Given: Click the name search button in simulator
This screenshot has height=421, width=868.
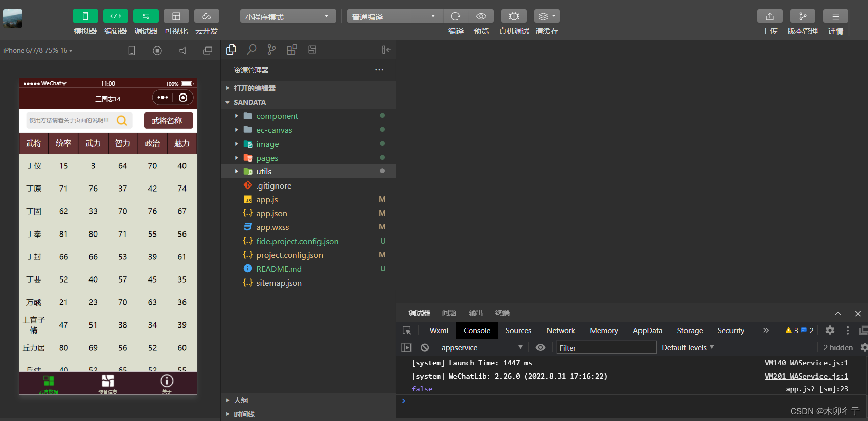Looking at the screenshot, I should [168, 121].
